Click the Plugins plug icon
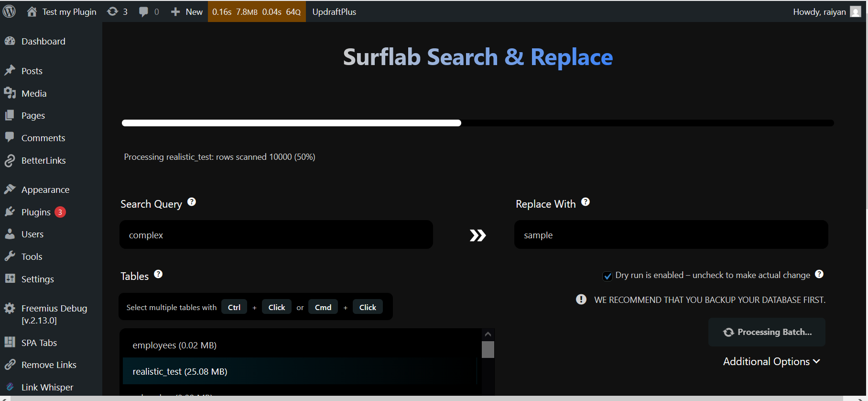Image resolution: width=868 pixels, height=401 pixels. coord(10,212)
